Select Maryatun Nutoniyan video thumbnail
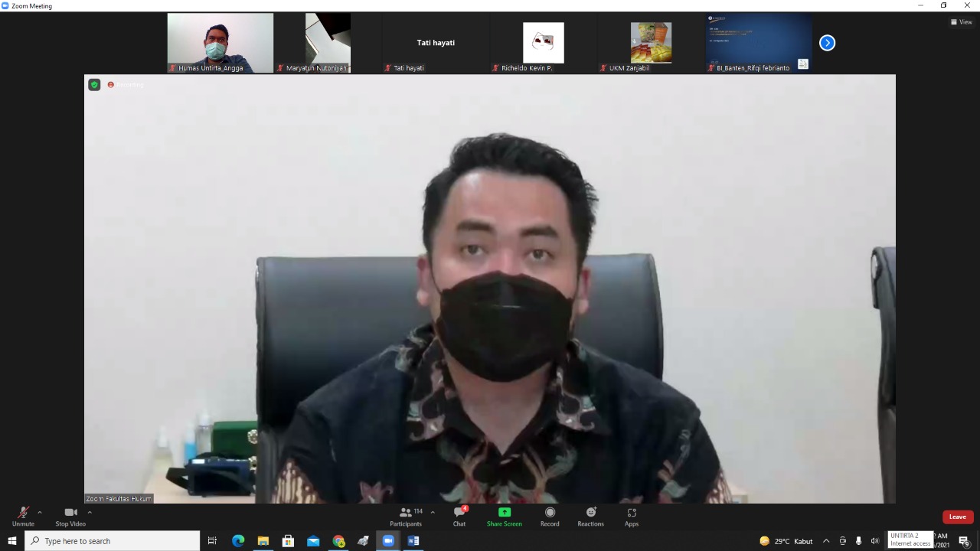The width and height of the screenshot is (980, 551). tap(328, 43)
